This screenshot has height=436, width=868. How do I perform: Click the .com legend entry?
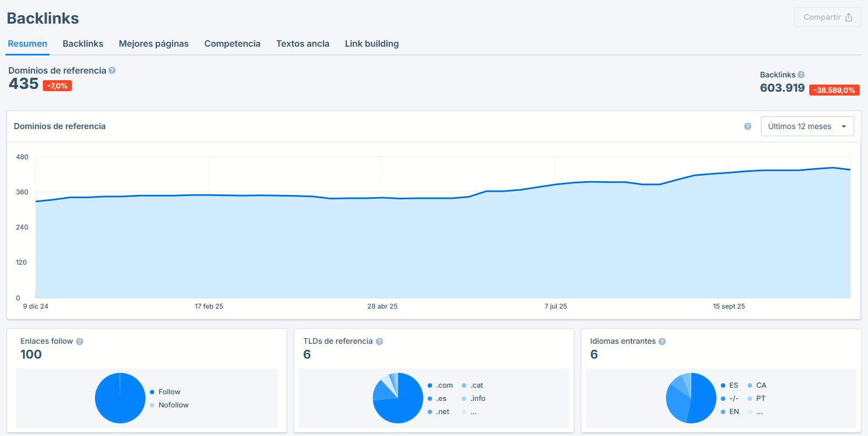tap(440, 385)
